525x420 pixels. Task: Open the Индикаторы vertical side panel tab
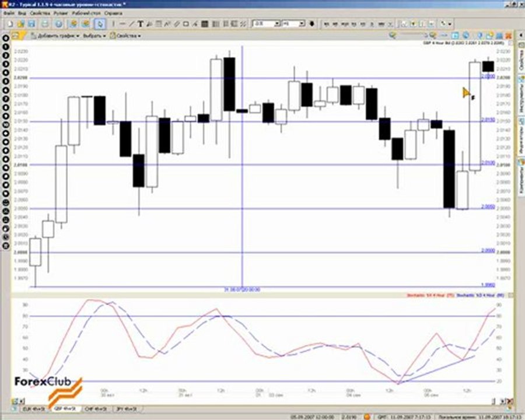[x=521, y=136]
